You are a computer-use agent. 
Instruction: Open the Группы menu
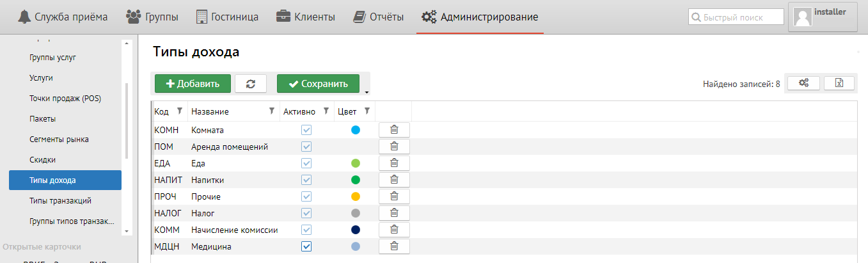[x=152, y=17]
